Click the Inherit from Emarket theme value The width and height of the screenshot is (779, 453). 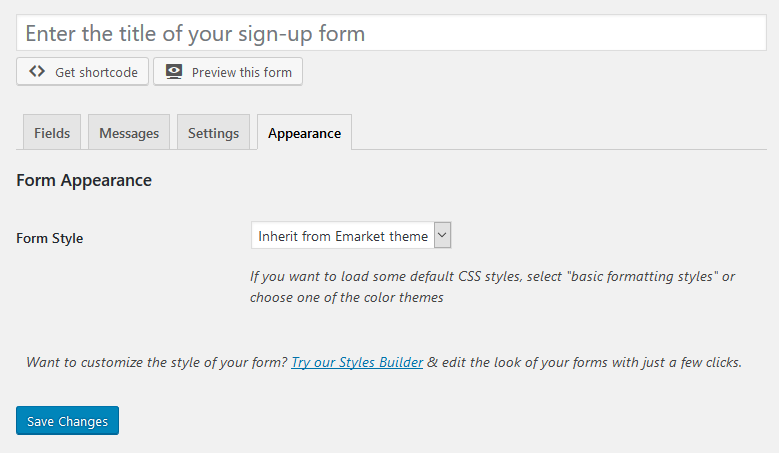pyautogui.click(x=343, y=236)
